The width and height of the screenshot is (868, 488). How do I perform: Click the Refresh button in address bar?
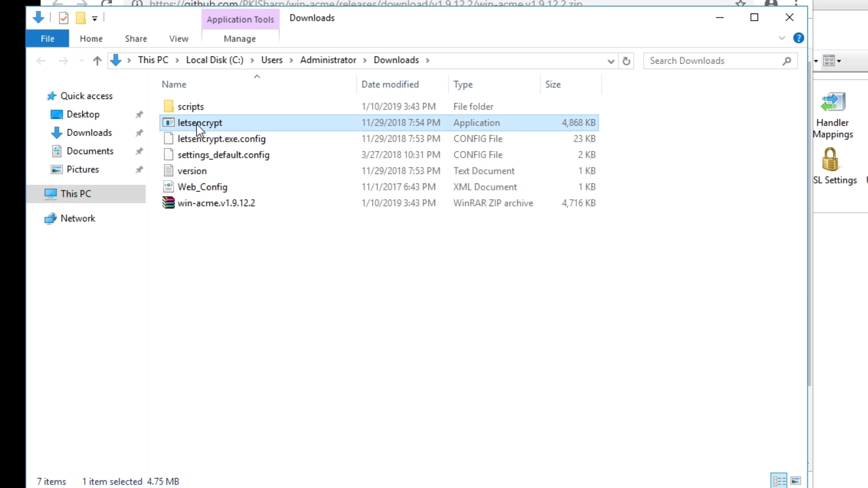tap(626, 61)
